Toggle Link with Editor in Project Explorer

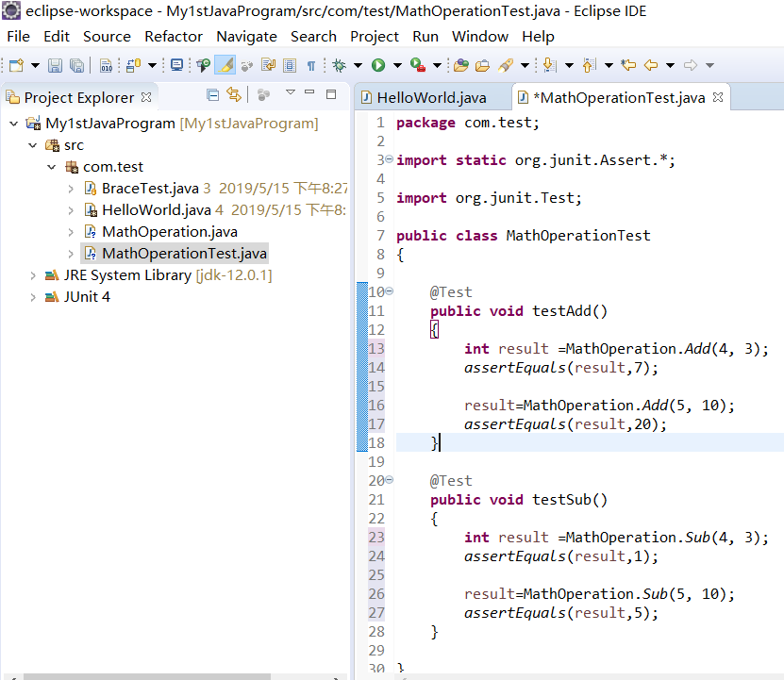pyautogui.click(x=233, y=94)
